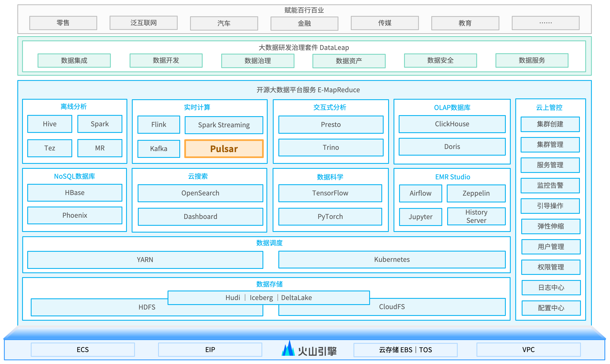Click the Spark Streaming box
This screenshot has height=364, width=610.
coord(224,125)
